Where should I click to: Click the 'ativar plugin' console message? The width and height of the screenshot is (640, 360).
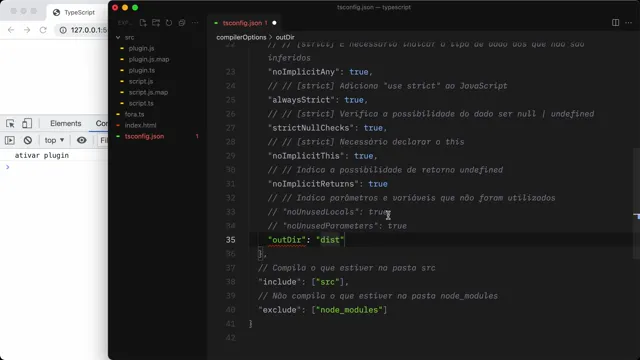[42, 155]
